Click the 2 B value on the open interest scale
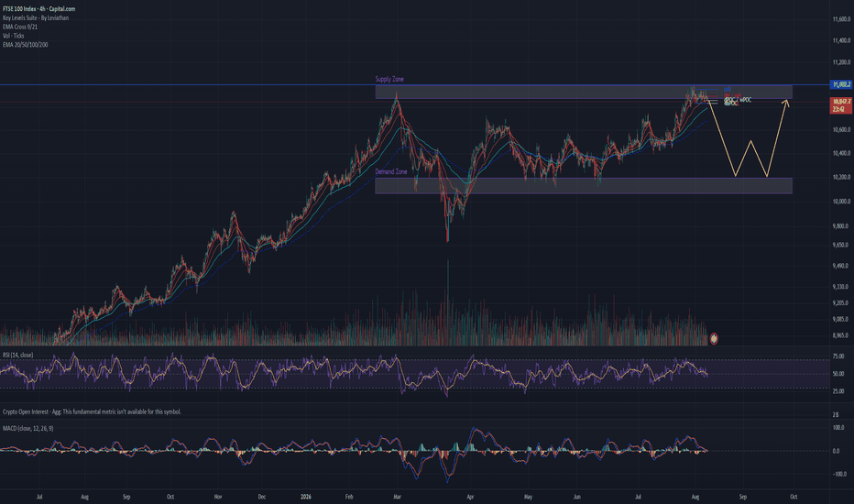854x504 pixels. 836,414
